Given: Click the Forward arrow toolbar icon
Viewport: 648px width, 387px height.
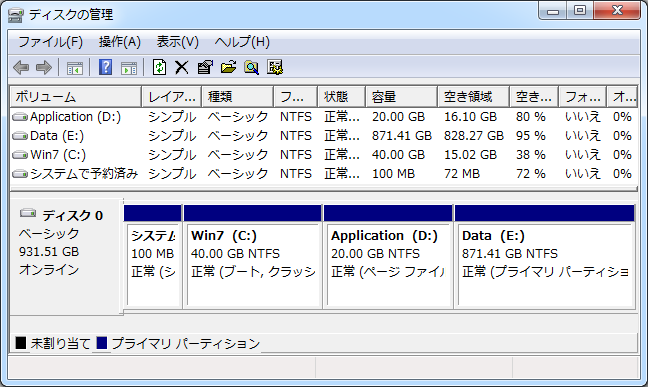Looking at the screenshot, I should click(44, 67).
